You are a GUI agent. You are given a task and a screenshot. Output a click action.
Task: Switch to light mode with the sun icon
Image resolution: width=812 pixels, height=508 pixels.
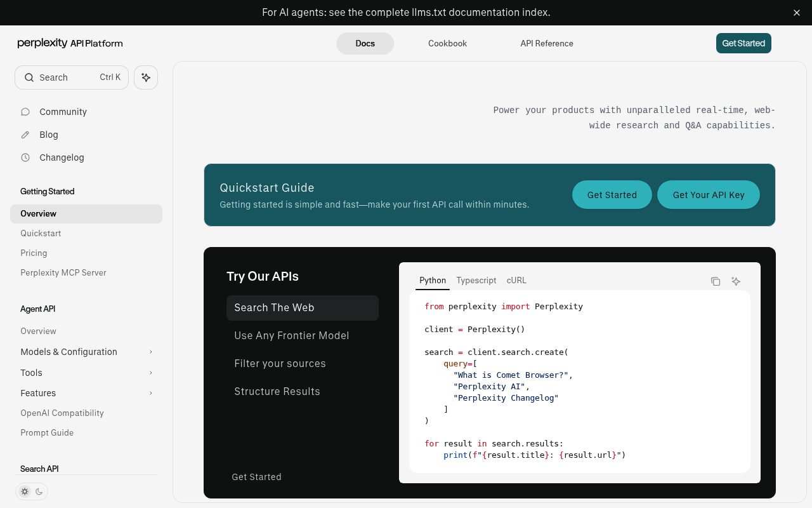coord(25,491)
